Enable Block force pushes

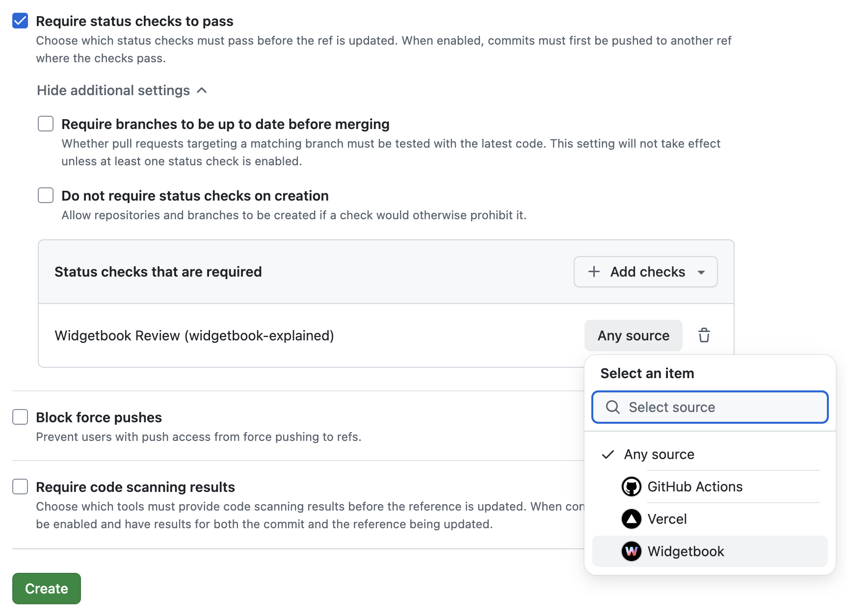click(x=20, y=417)
